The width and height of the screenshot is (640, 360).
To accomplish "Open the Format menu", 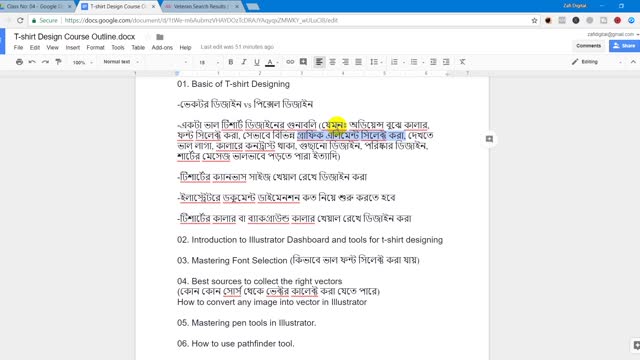I will click(95, 48).
